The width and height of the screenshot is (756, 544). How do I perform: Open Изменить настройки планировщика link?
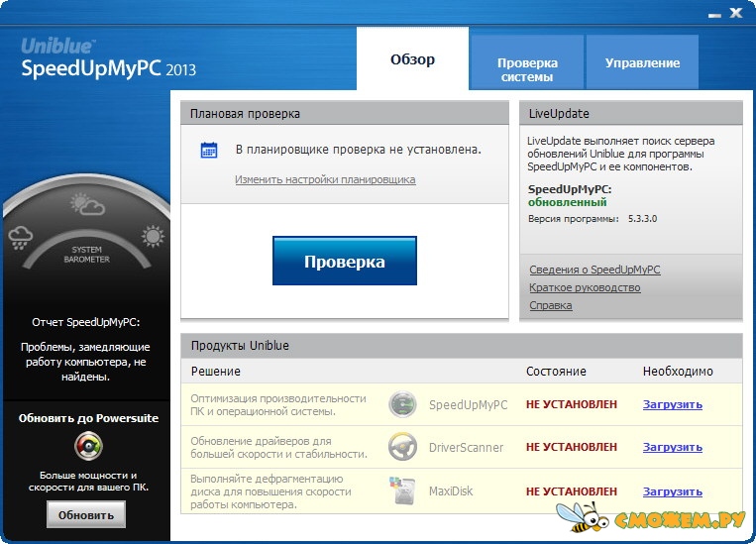click(x=325, y=180)
